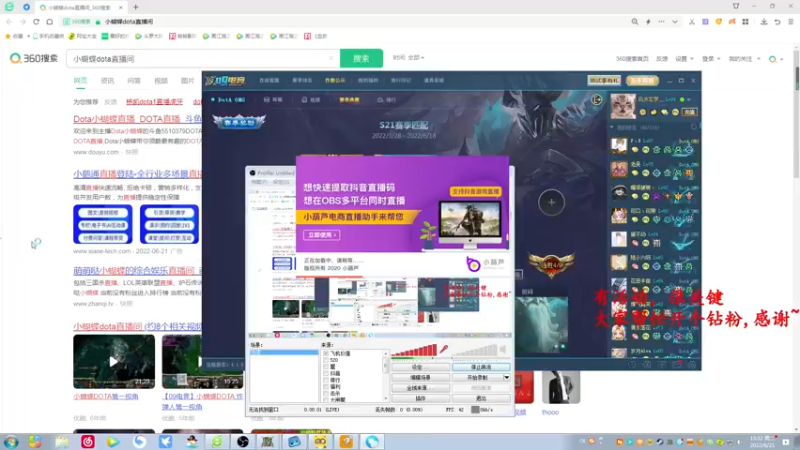Open the 设置 dropdown on 360 search page

(x=684, y=59)
